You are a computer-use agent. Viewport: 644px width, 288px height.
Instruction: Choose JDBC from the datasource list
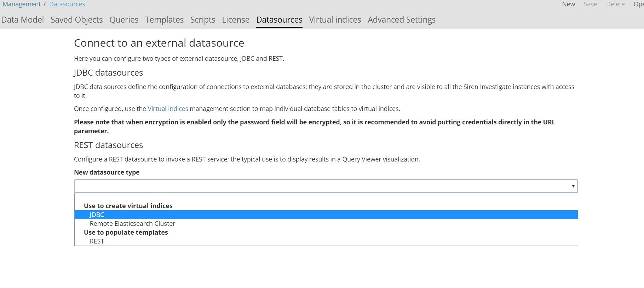(x=97, y=215)
